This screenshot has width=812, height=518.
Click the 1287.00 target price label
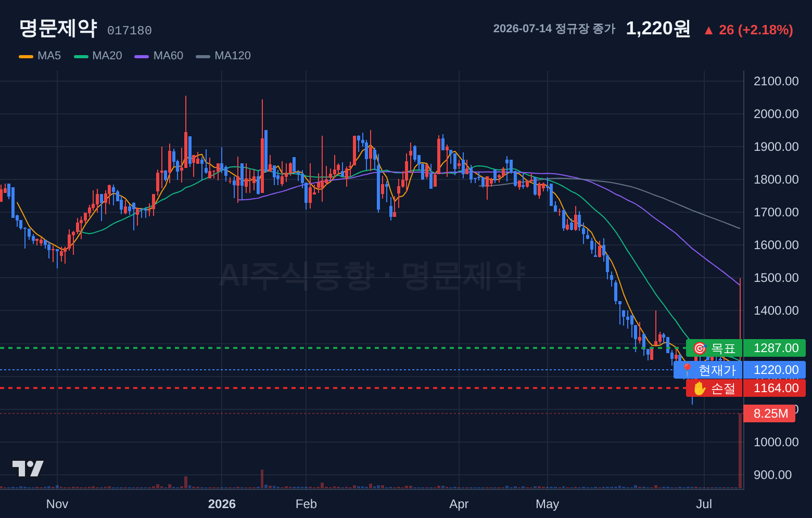coord(775,348)
